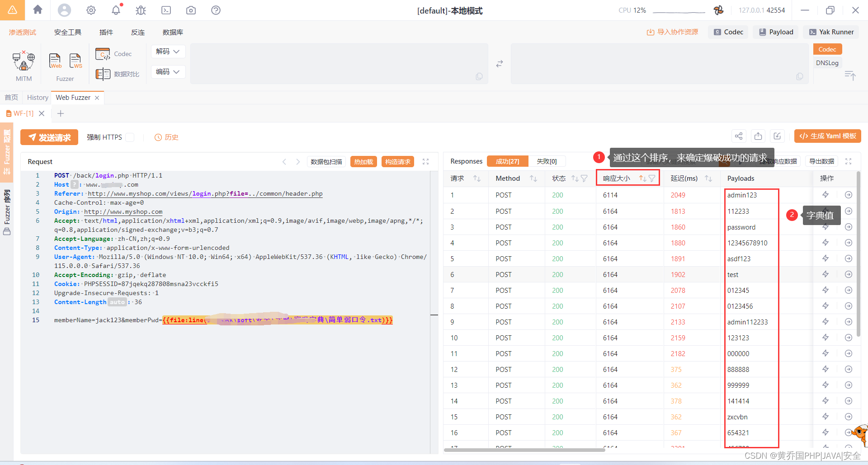Switch to the home page tab
The image size is (868, 465).
coord(11,98)
